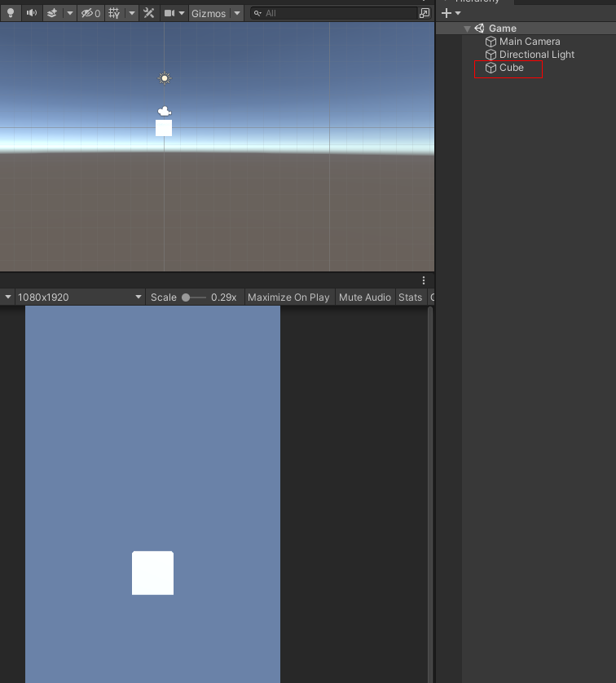Open the Gizmos dropdown arrow
Image resolution: width=616 pixels, height=683 pixels.
click(237, 13)
